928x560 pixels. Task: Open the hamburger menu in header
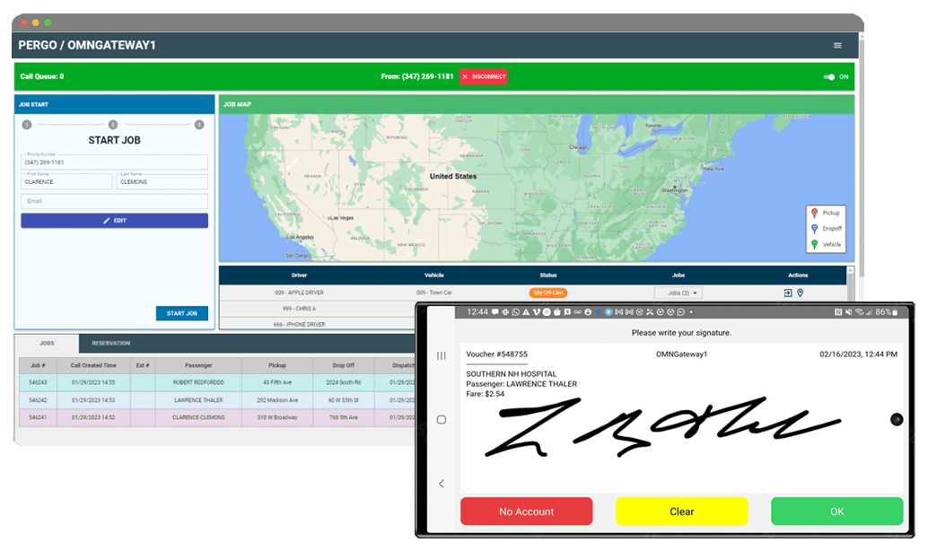(837, 46)
